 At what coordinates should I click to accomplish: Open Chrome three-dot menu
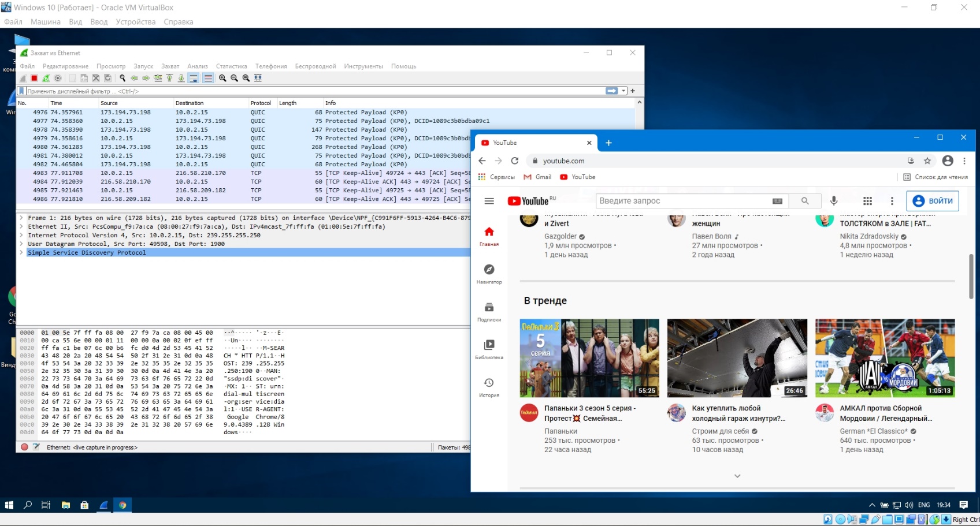(964, 161)
